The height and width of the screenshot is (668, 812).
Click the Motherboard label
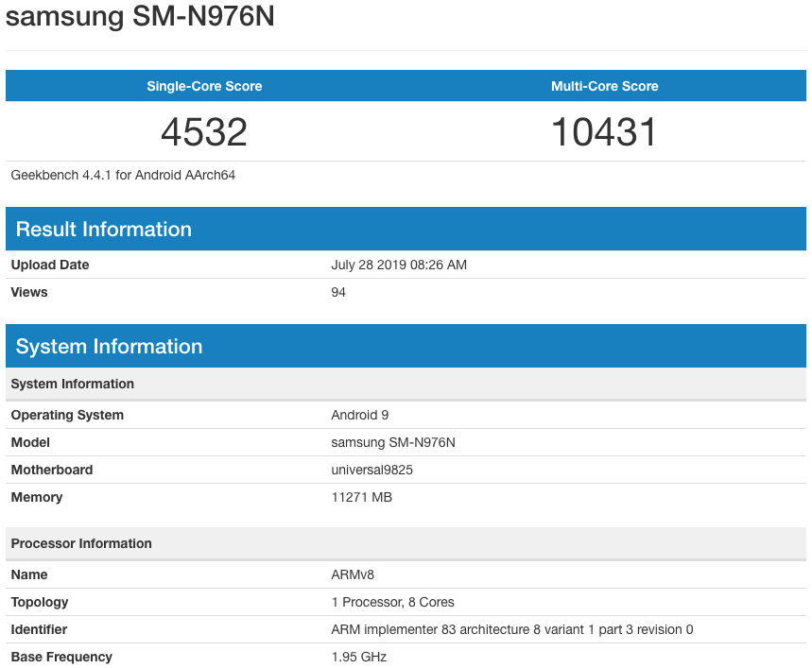pos(52,470)
